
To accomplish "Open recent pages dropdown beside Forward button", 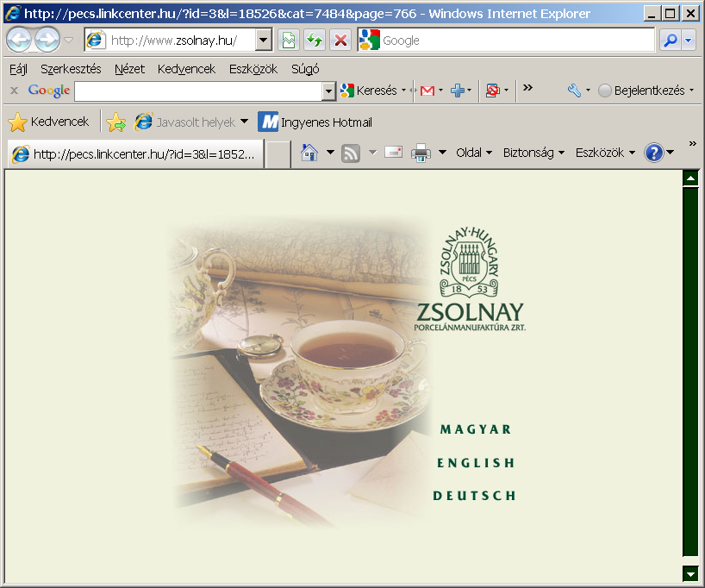I will pyautogui.click(x=68, y=40).
